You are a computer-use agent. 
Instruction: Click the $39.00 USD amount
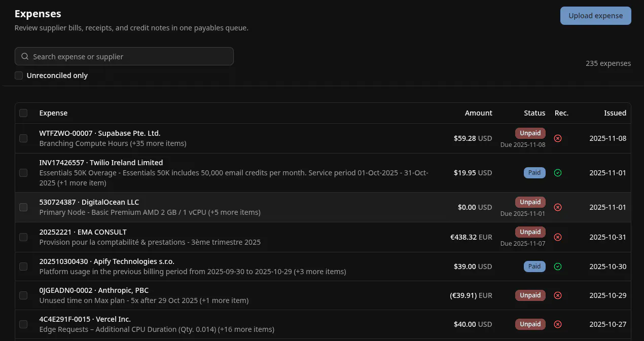[x=473, y=267]
